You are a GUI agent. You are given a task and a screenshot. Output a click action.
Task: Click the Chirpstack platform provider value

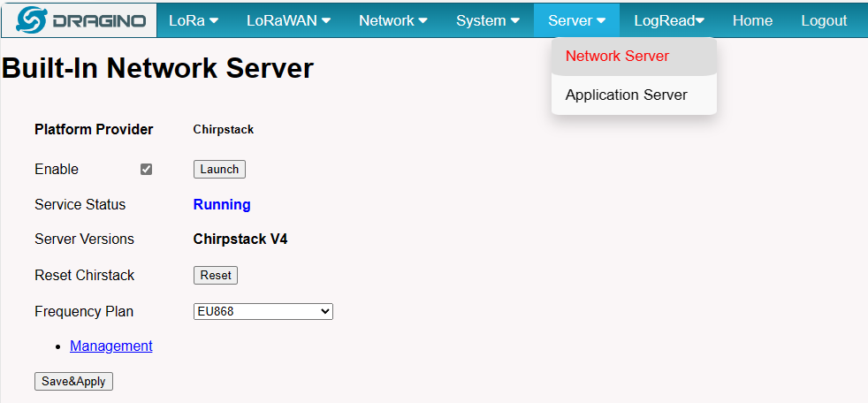223,130
